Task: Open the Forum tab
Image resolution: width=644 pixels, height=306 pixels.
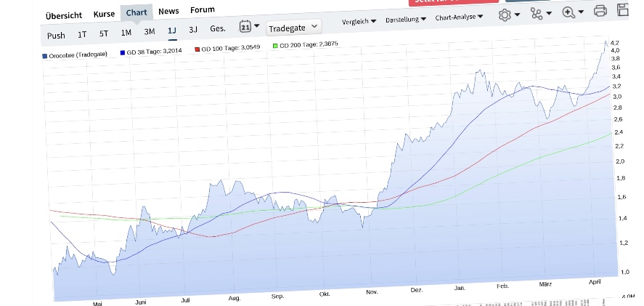Action: [202, 10]
